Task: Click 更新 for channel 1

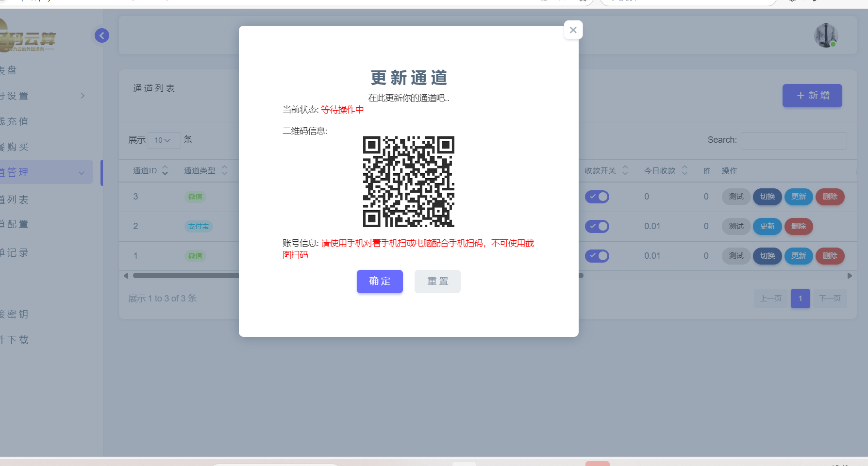Action: point(799,256)
